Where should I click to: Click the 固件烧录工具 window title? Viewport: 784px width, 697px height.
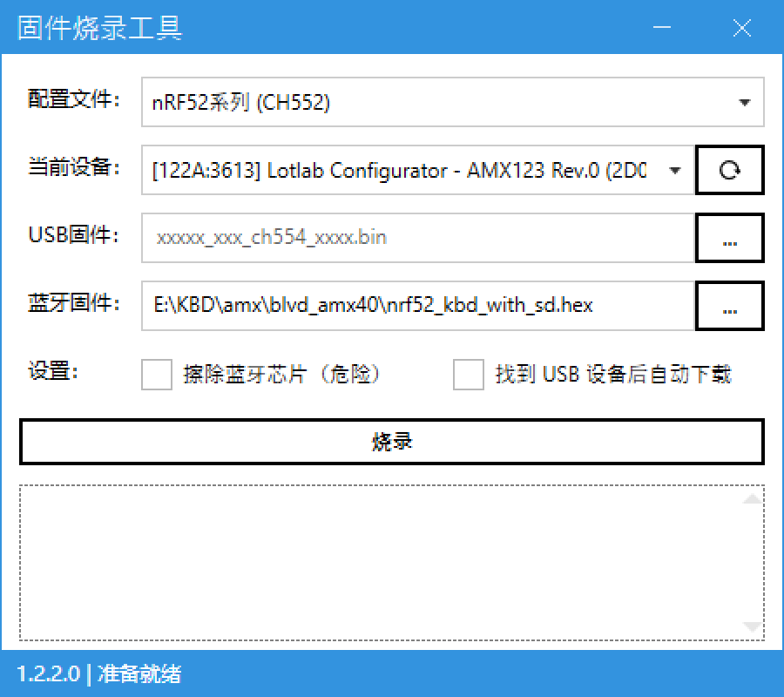pyautogui.click(x=99, y=28)
